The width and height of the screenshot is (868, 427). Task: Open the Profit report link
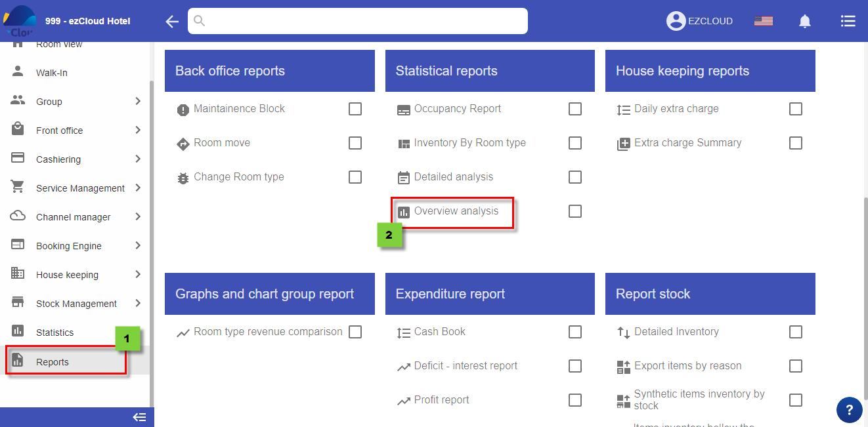click(x=441, y=400)
